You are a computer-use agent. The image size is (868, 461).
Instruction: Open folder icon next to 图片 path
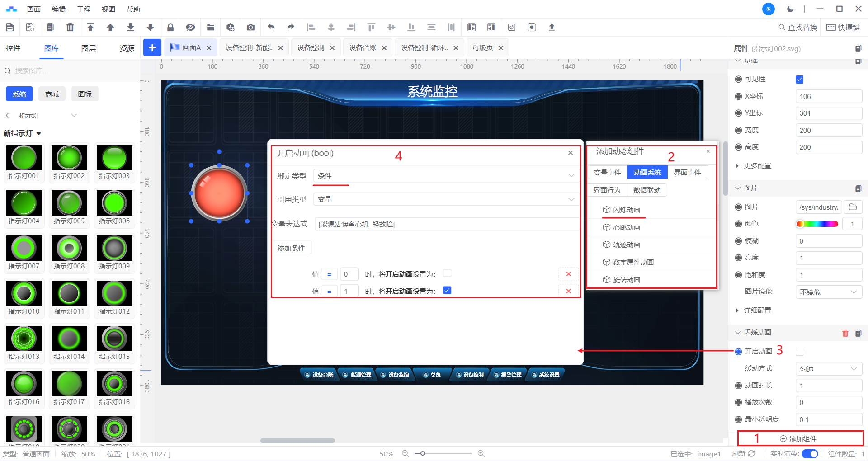[853, 207]
